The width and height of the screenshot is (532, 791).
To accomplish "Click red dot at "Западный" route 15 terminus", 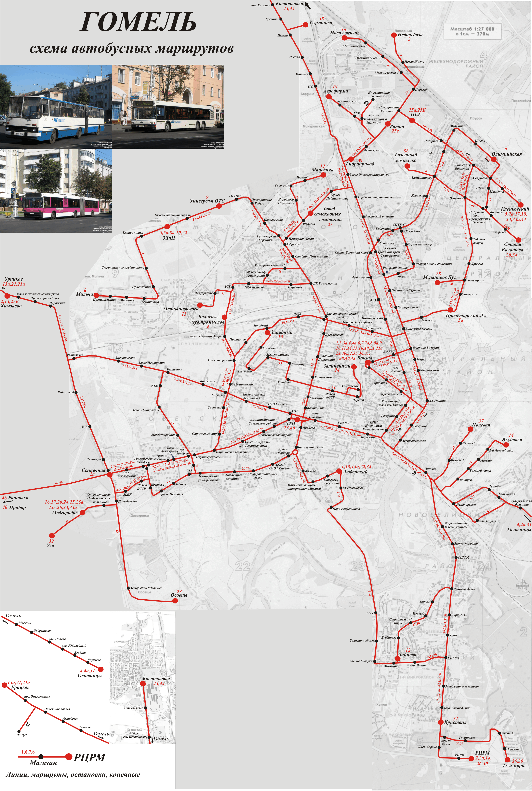I will pos(267,333).
